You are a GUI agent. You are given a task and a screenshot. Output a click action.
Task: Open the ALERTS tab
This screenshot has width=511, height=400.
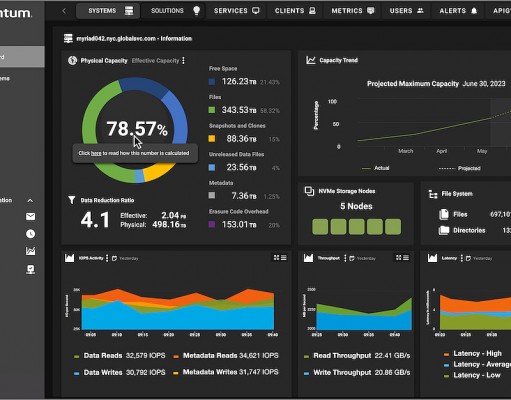pos(458,11)
